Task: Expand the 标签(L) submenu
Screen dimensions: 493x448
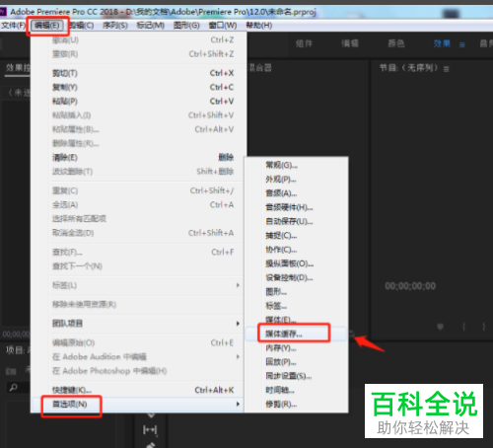Action: [138, 285]
